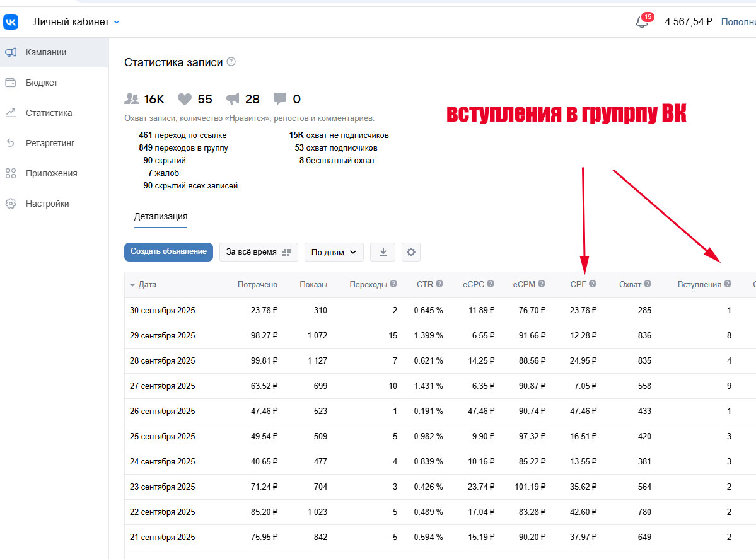756x559 pixels.
Task: Click the VK logo in the top corner
Action: point(13,21)
